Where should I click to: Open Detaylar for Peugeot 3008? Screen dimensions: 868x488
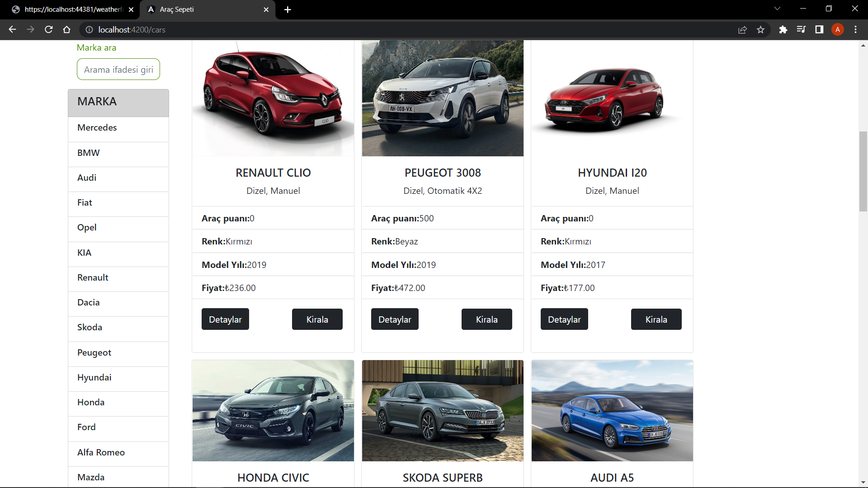click(x=394, y=319)
